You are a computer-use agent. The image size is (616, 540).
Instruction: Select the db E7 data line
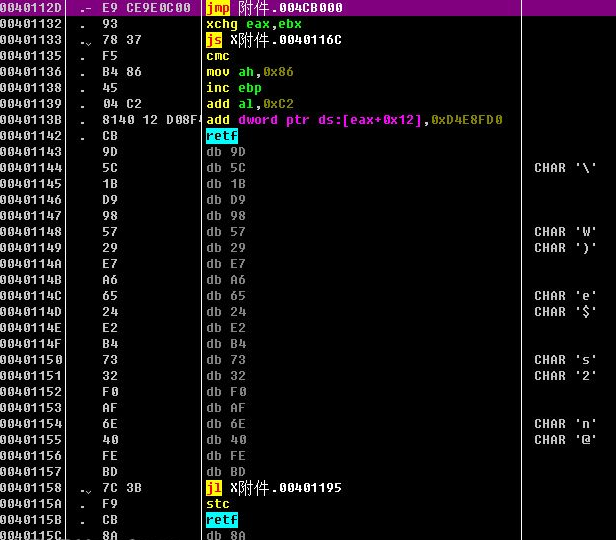tap(226, 264)
